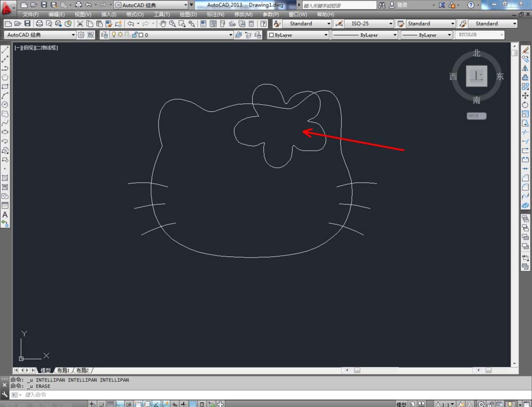Click the Erase tool in modify toolbar
Image resolution: width=532 pixels, height=407 pixels.
(x=526, y=49)
